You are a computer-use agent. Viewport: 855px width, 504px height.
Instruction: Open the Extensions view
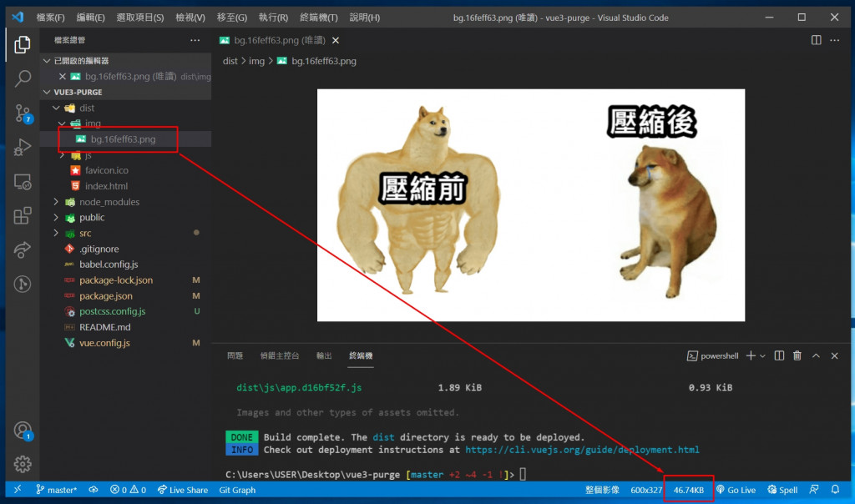(x=23, y=216)
